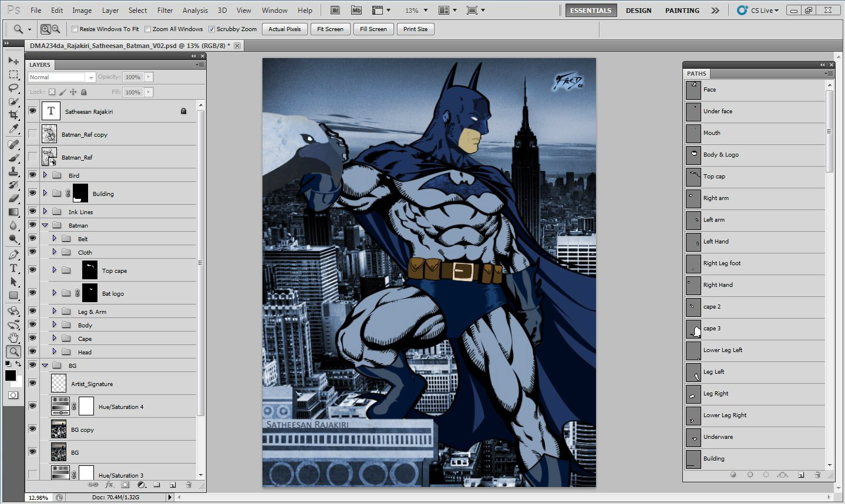
Task: Show the Batman_Ref layer
Action: click(32, 157)
